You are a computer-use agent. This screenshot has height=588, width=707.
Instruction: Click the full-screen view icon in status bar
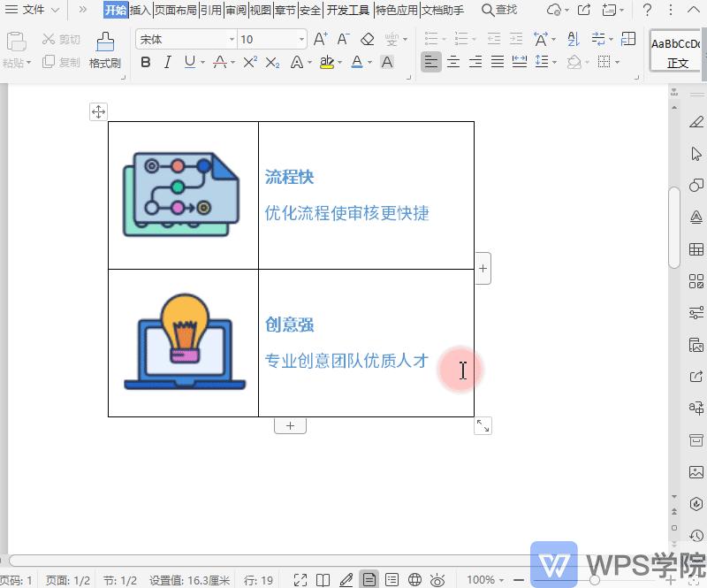[x=300, y=581]
